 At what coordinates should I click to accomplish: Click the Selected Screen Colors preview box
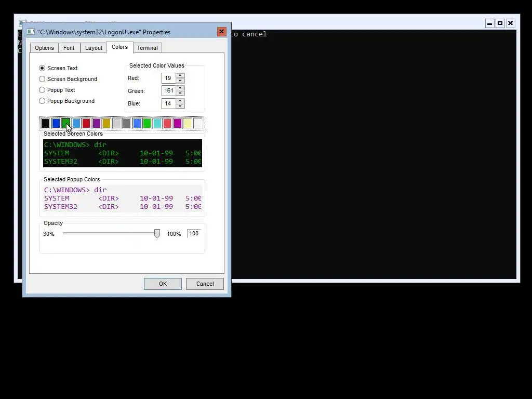pyautogui.click(x=123, y=153)
